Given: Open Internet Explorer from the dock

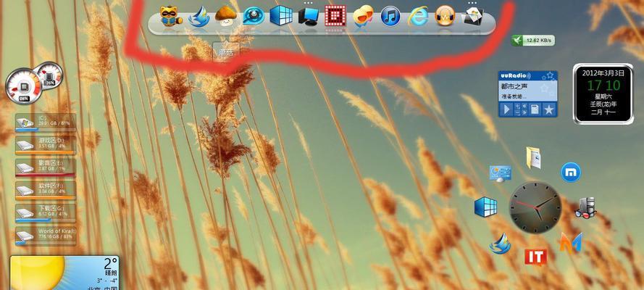Looking at the screenshot, I should [418, 17].
